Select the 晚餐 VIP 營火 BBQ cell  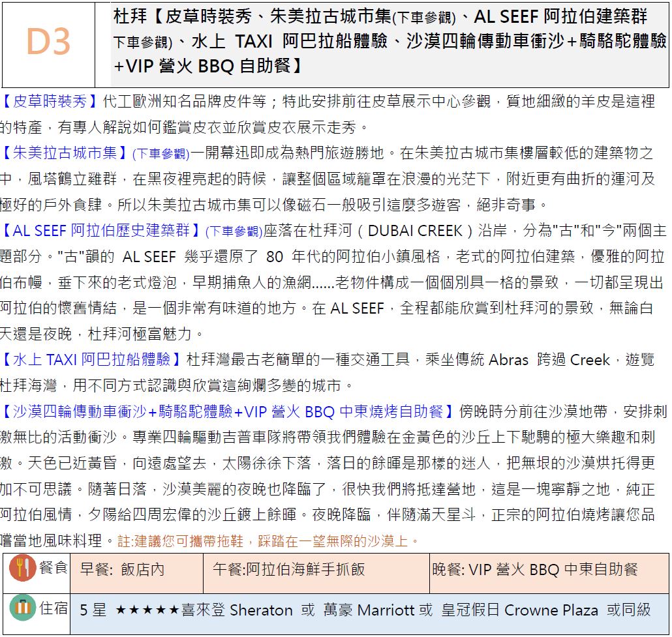click(535, 569)
